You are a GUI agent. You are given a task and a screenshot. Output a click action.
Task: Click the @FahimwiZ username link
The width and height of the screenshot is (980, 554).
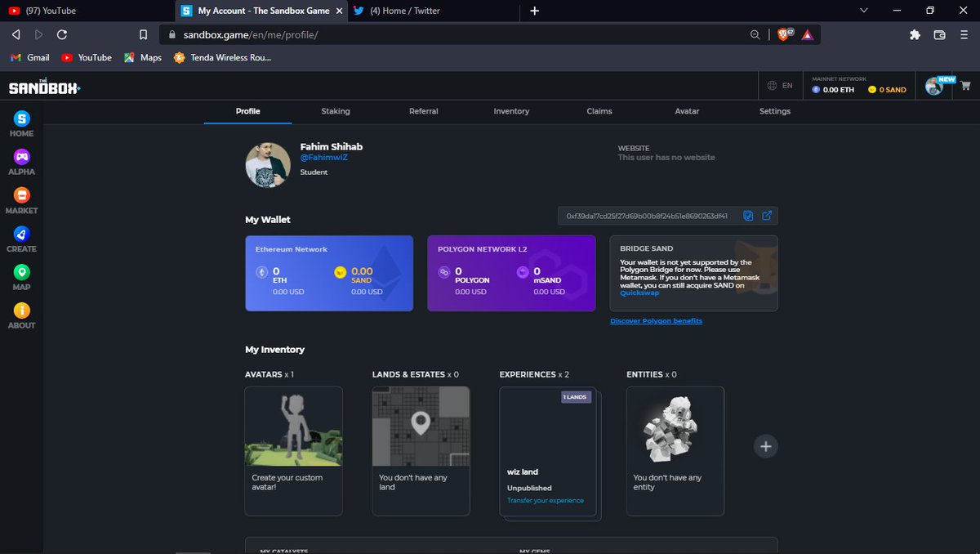[x=324, y=157]
